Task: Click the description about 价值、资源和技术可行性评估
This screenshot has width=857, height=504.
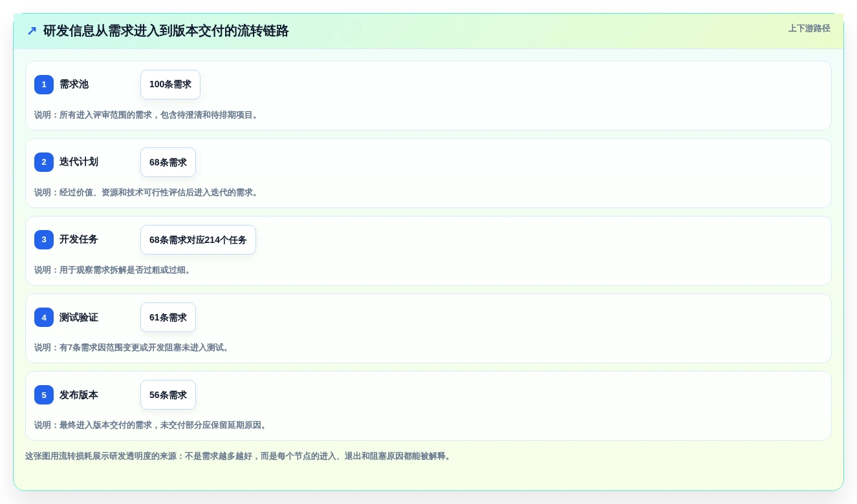Action: [x=147, y=193]
